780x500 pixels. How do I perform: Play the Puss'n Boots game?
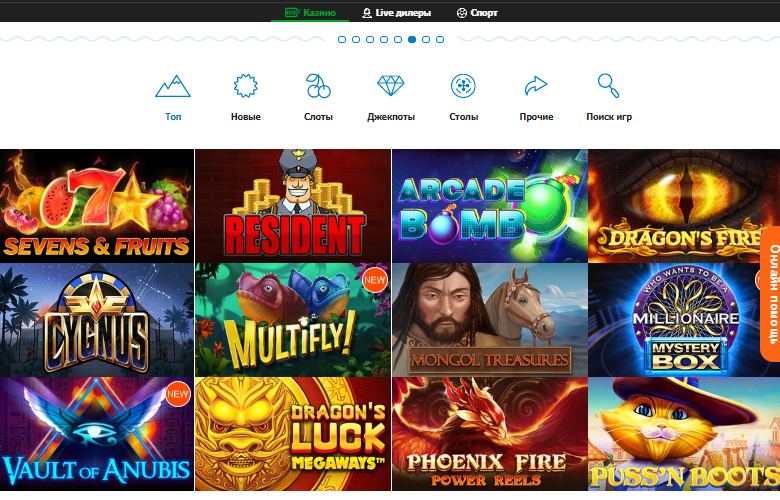click(x=684, y=434)
